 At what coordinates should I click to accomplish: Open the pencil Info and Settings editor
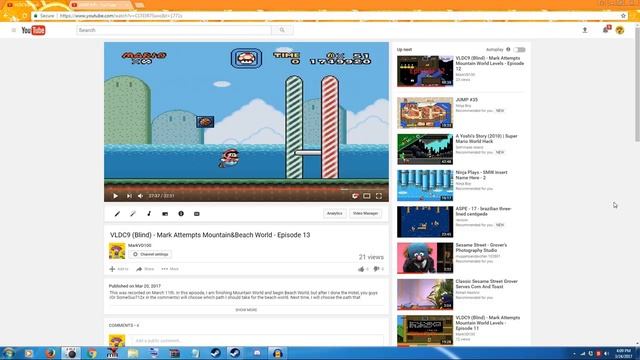[x=117, y=213]
